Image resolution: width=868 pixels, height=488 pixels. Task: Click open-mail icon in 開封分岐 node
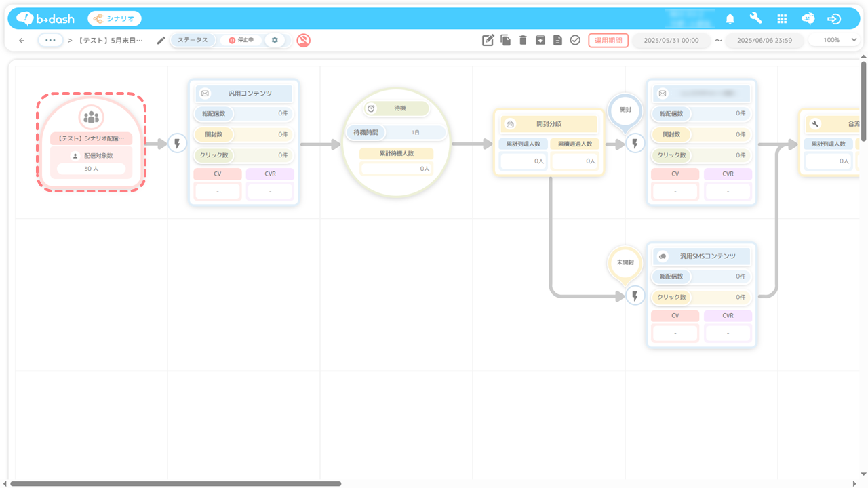[510, 124]
